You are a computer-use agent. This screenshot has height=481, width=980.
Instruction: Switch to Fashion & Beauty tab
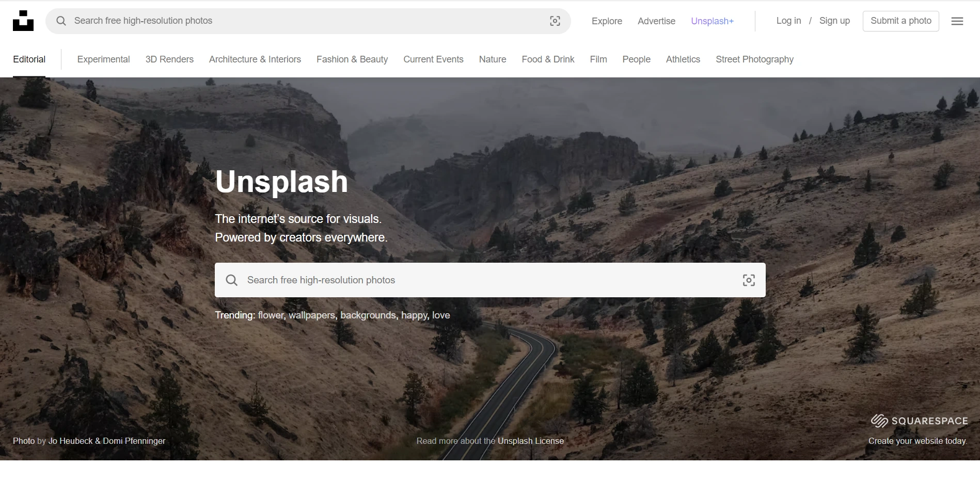pos(352,59)
